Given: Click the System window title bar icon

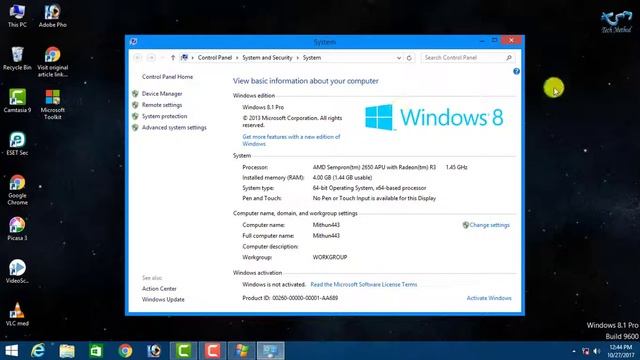Looking at the screenshot, I should click(133, 42).
